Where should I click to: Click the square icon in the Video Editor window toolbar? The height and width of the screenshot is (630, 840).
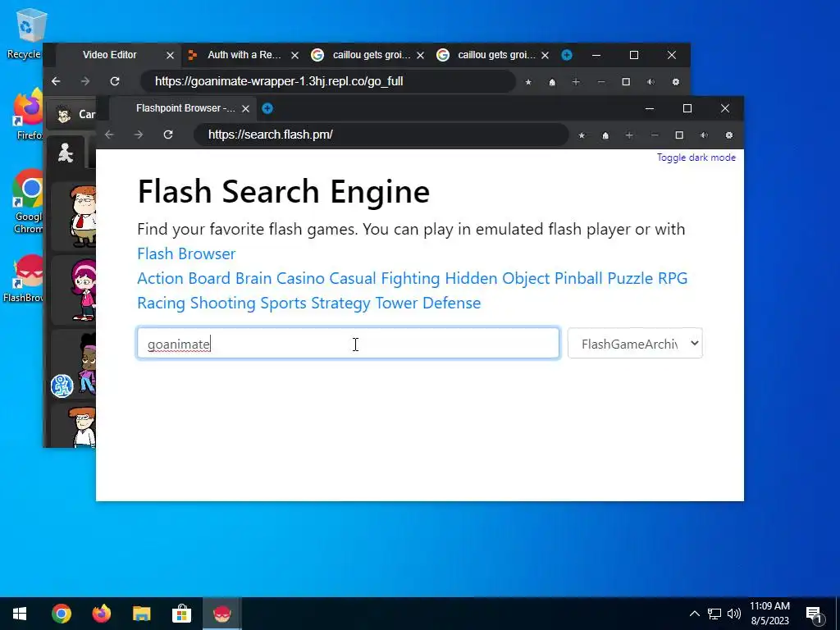tap(626, 82)
